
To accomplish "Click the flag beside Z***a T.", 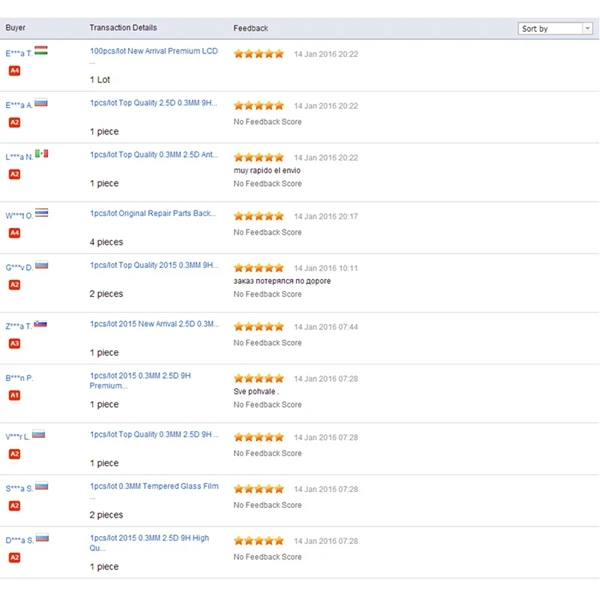I will click(40, 324).
